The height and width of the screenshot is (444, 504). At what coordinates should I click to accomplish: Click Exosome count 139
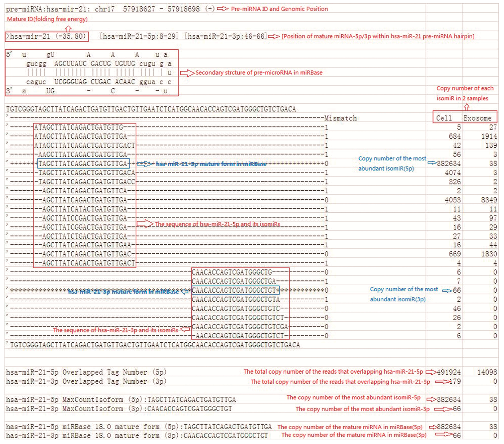pyautogui.click(x=491, y=145)
